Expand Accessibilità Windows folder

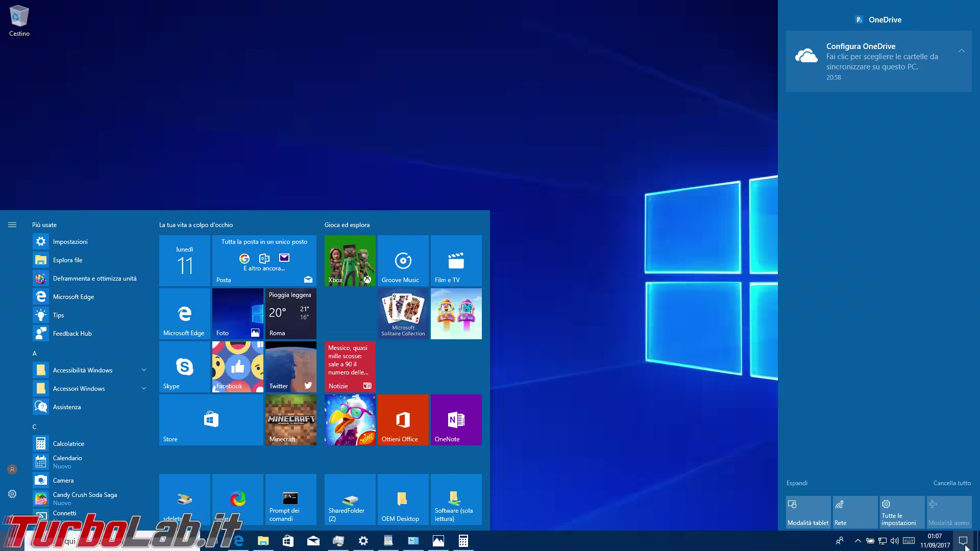click(x=90, y=370)
